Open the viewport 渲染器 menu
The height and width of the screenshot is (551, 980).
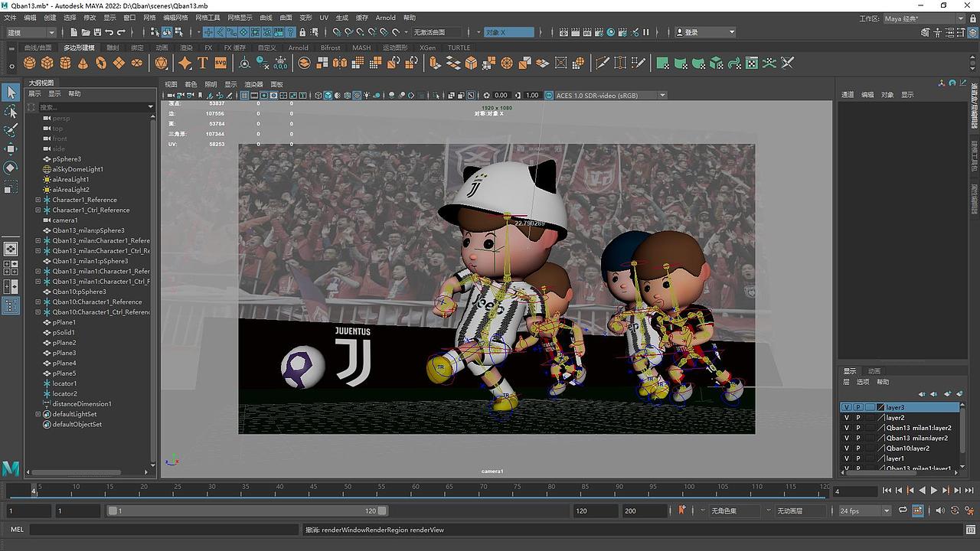point(253,84)
